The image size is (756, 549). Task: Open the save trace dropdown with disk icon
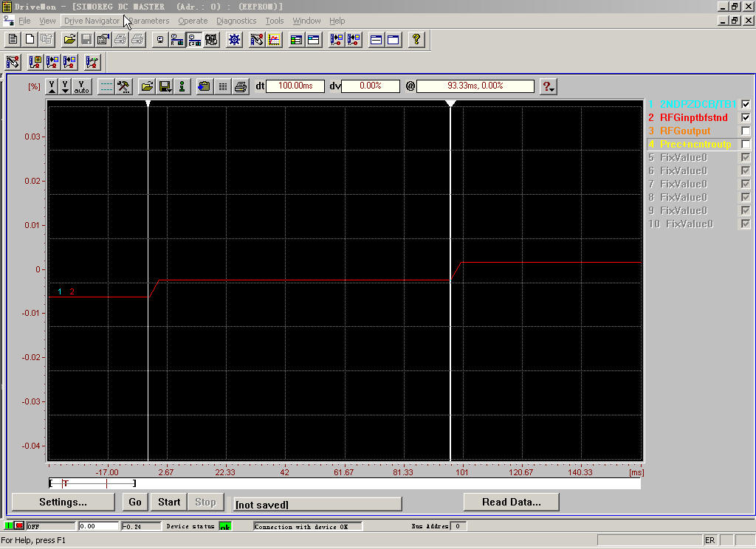pos(165,87)
